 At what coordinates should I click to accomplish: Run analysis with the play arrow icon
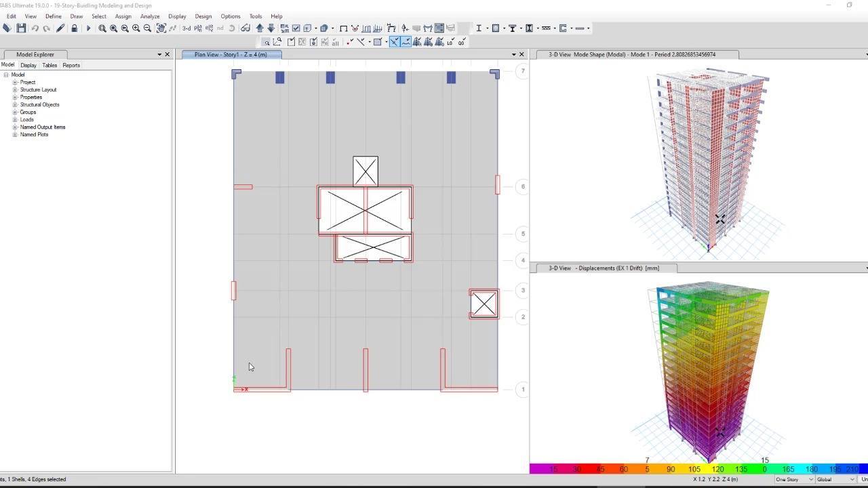point(87,28)
